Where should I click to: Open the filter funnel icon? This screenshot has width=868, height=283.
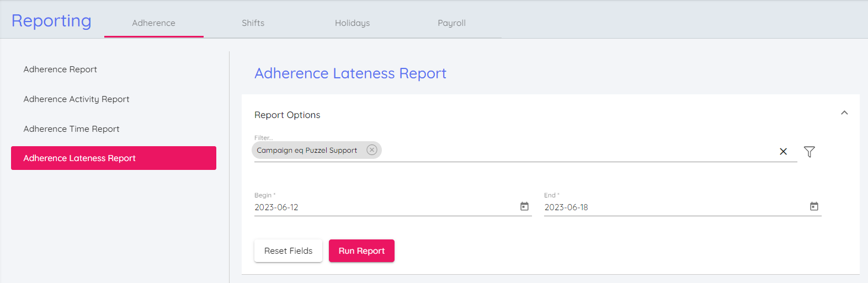pyautogui.click(x=809, y=152)
